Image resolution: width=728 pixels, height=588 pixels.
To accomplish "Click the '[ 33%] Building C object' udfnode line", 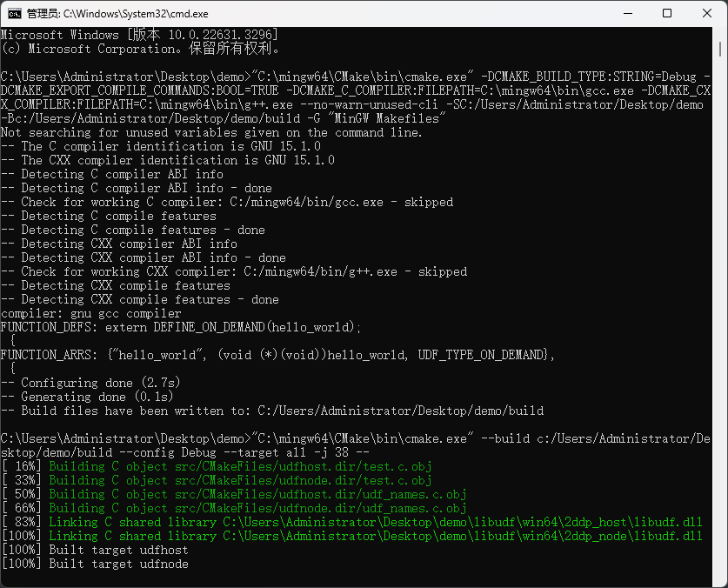I will point(217,480).
